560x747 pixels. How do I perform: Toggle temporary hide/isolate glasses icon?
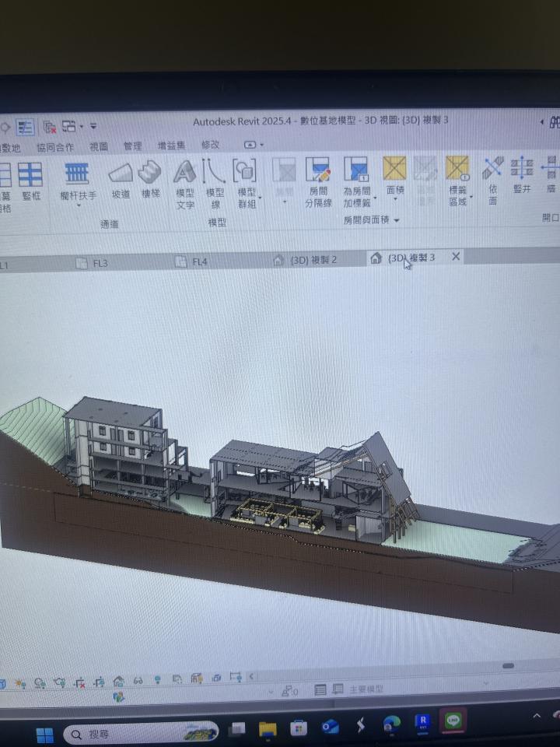(138, 682)
